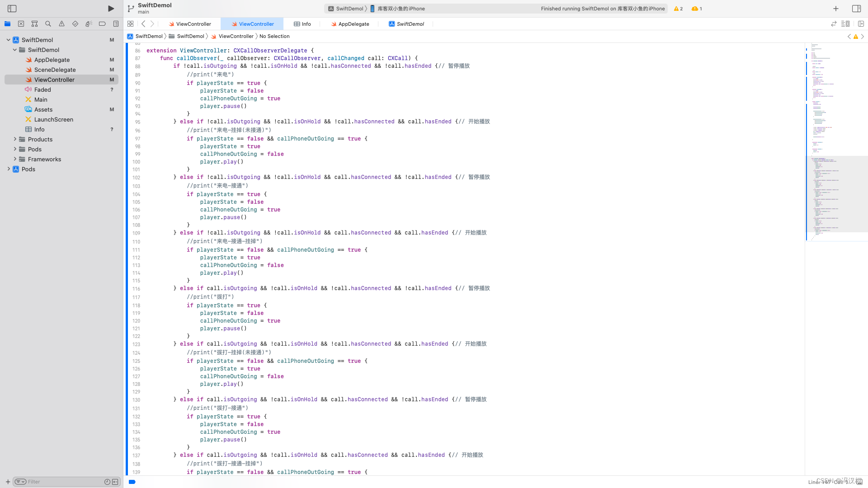Image resolution: width=868 pixels, height=488 pixels.
Task: Expand the Pods folder
Action: pyautogui.click(x=14, y=149)
